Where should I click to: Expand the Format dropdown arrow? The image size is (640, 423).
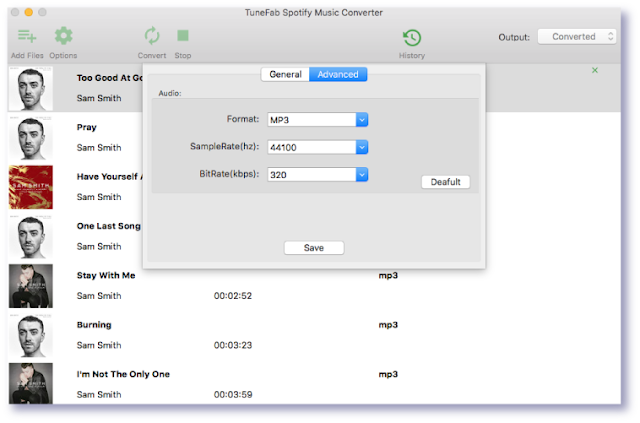[362, 120]
